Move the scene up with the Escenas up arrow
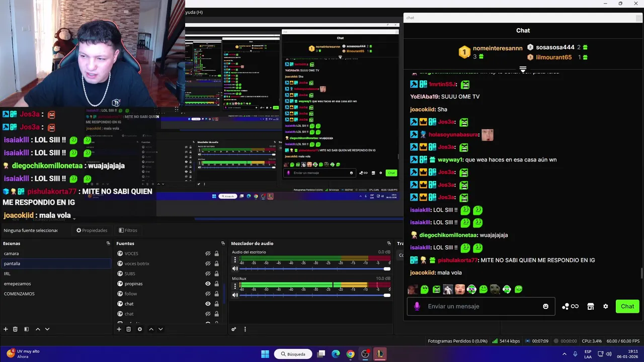This screenshot has height=362, width=644. click(38, 329)
